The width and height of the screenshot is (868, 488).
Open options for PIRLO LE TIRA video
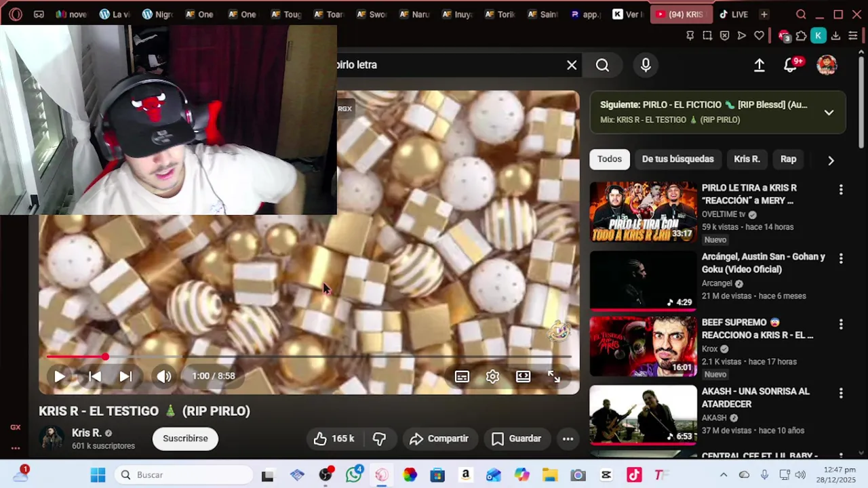[x=841, y=190]
